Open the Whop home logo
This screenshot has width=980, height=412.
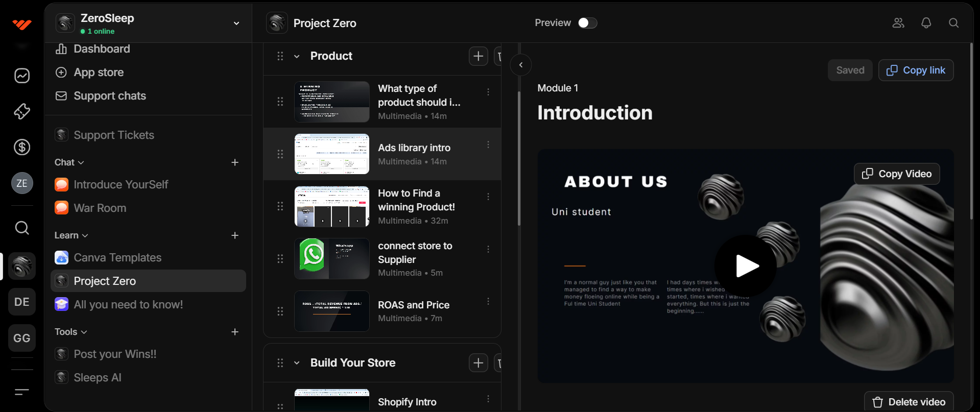[x=22, y=24]
